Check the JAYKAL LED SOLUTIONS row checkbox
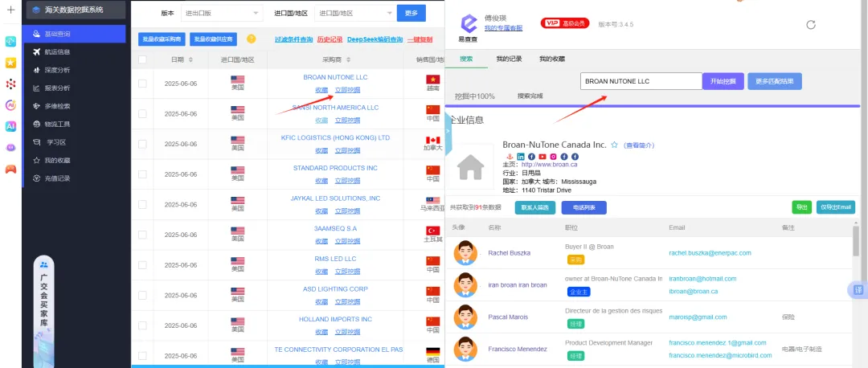The height and width of the screenshot is (368, 868). coord(142,204)
